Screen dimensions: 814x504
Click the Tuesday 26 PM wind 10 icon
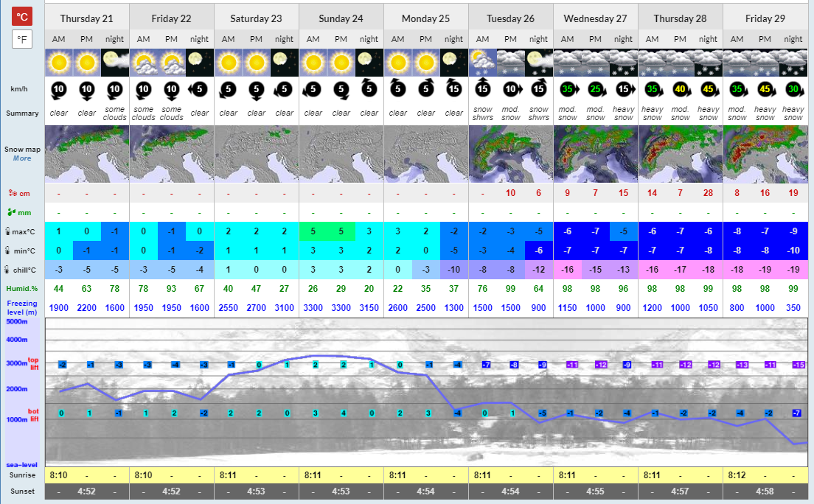(512, 89)
